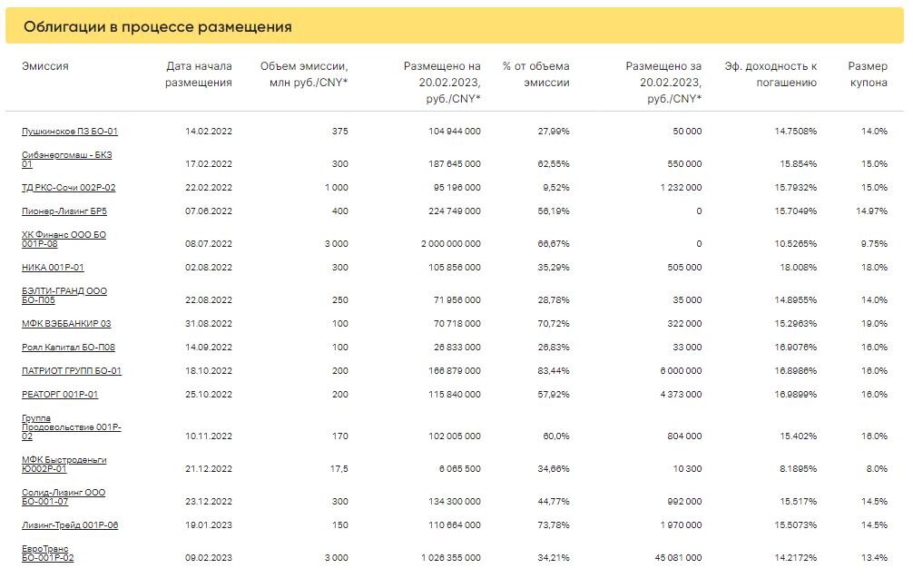Screen dimensions: 913x588
Task: Click БЭЛТИ-ГРАНД ООО БО-П05 link
Action: point(64,295)
